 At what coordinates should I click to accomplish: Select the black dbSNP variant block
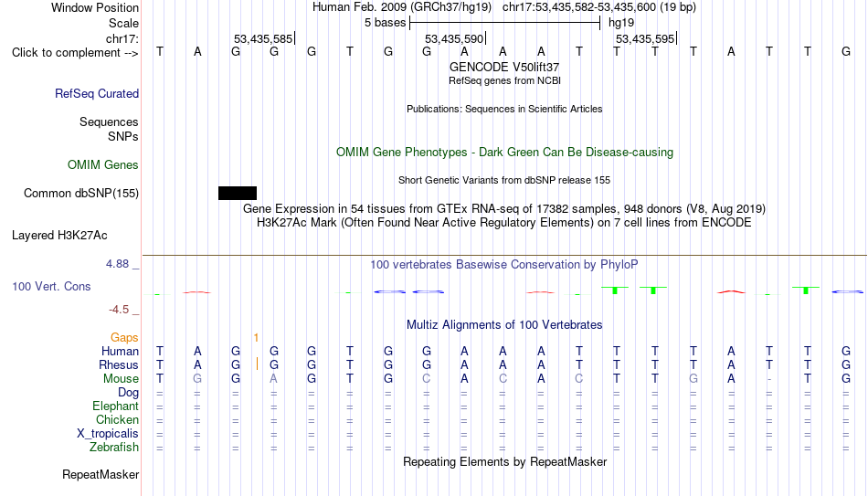pos(238,194)
